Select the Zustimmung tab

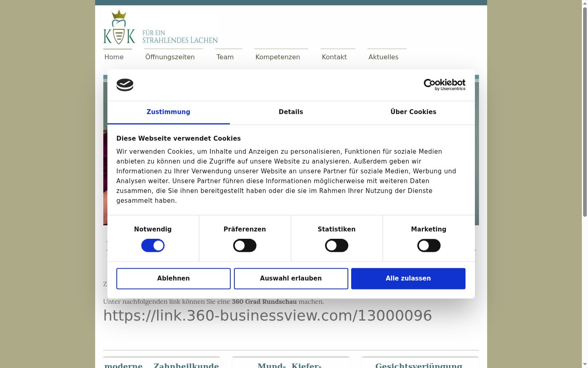point(168,112)
